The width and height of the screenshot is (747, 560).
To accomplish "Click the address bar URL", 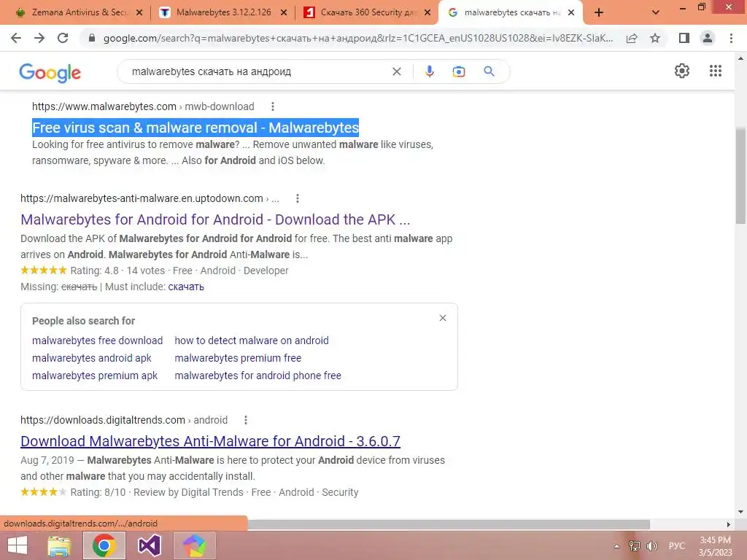I will pyautogui.click(x=357, y=38).
